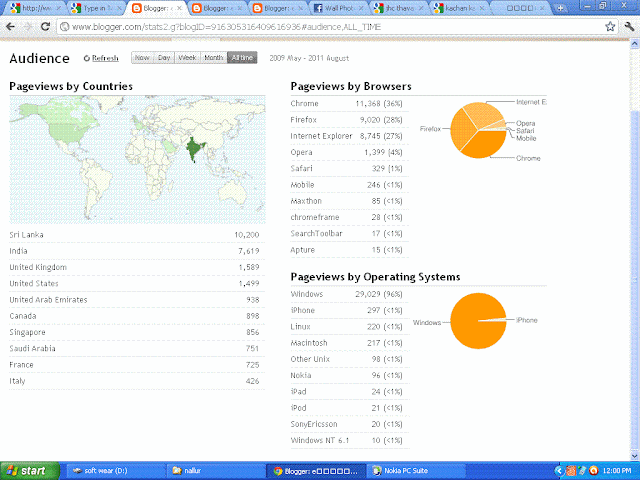Click the Singapore country row

(137, 332)
